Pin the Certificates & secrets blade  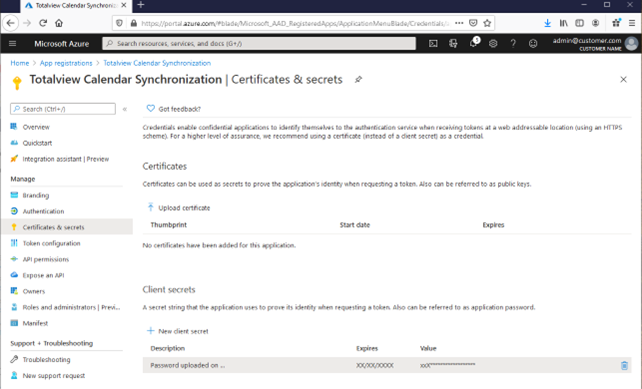coord(358,79)
